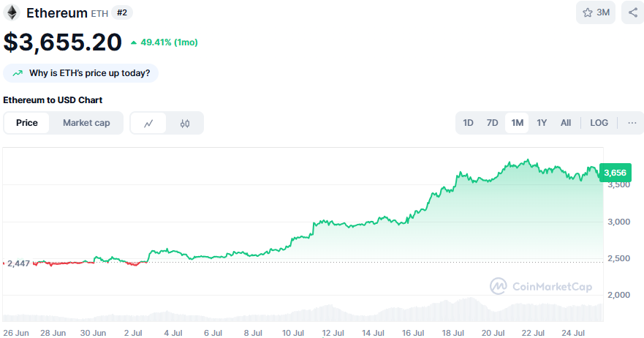Show the All time range
The image size is (644, 338).
(565, 123)
